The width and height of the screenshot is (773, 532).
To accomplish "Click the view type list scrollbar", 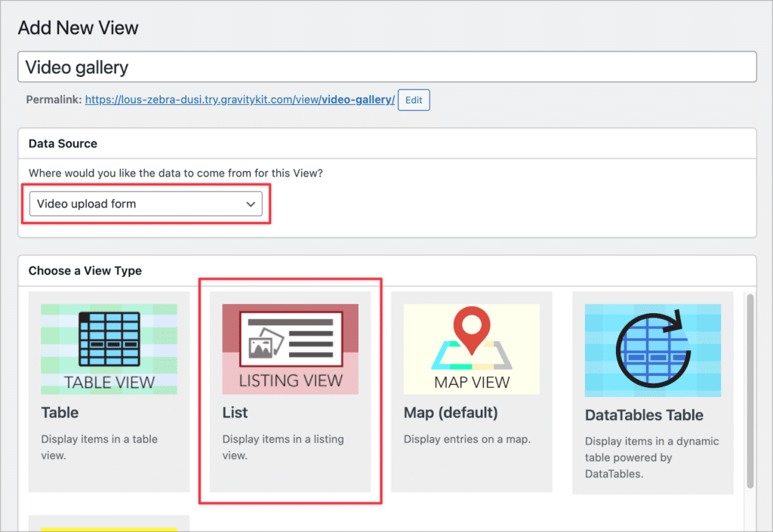I will (750, 391).
